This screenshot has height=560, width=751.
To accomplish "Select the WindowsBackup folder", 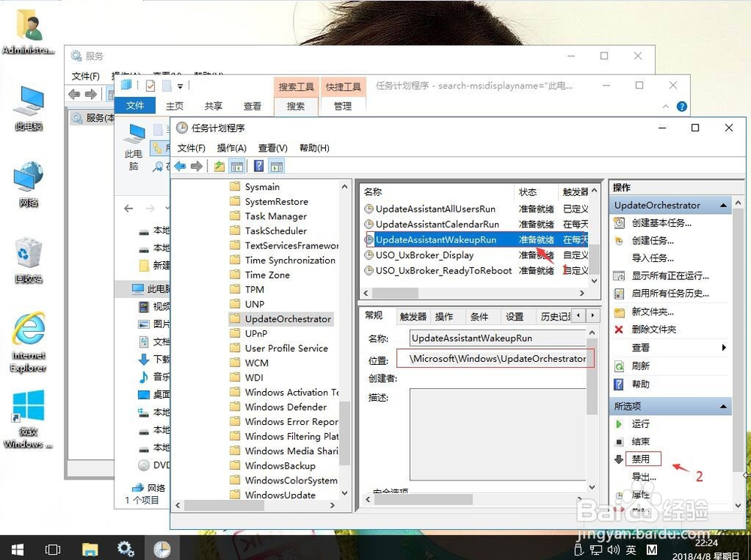I will coord(280,465).
